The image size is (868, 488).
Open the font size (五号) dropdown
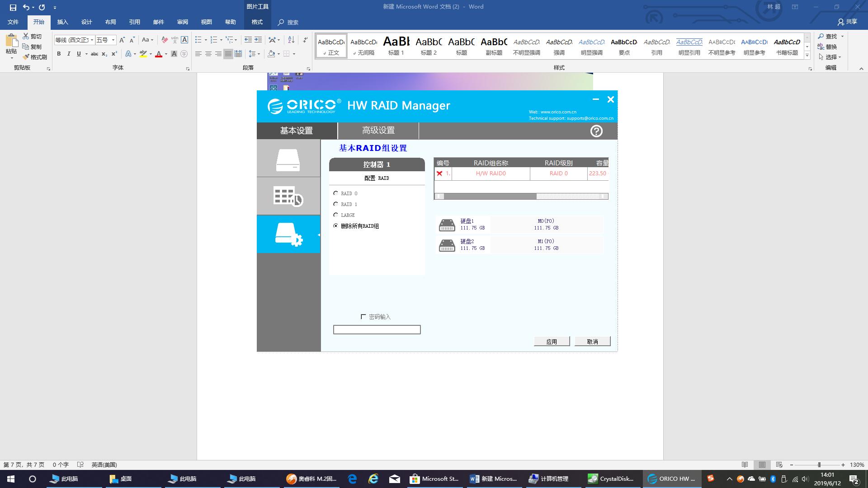(x=113, y=40)
